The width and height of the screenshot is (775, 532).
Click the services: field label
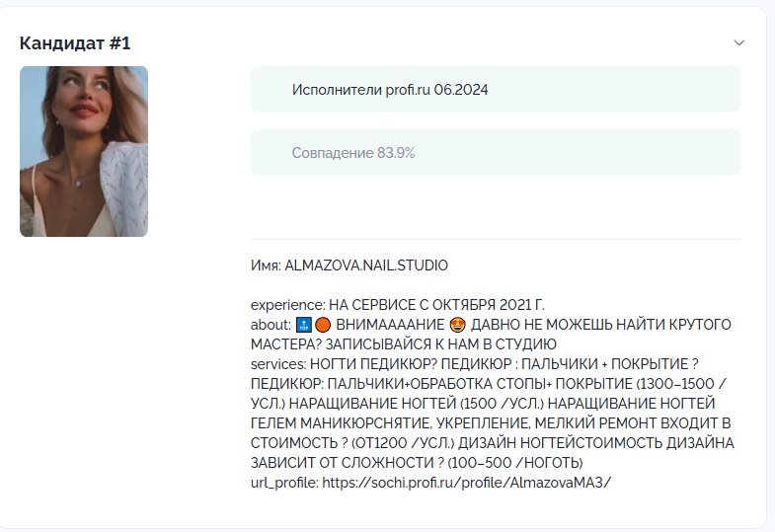pyautogui.click(x=278, y=364)
